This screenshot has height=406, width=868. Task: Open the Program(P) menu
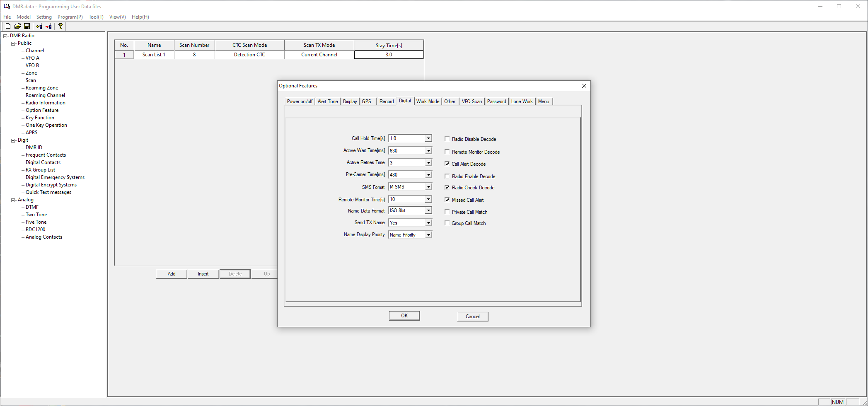pos(70,17)
